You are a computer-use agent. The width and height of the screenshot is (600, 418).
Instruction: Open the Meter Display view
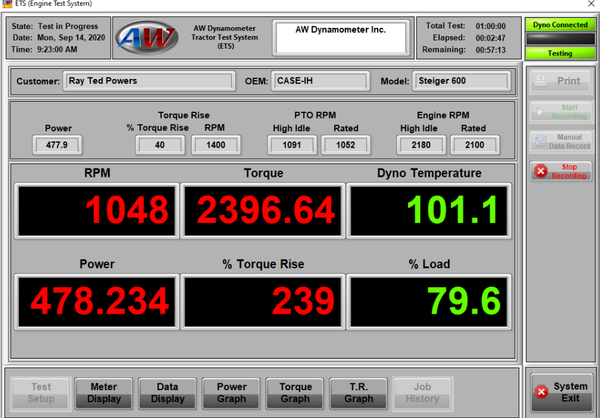point(104,393)
